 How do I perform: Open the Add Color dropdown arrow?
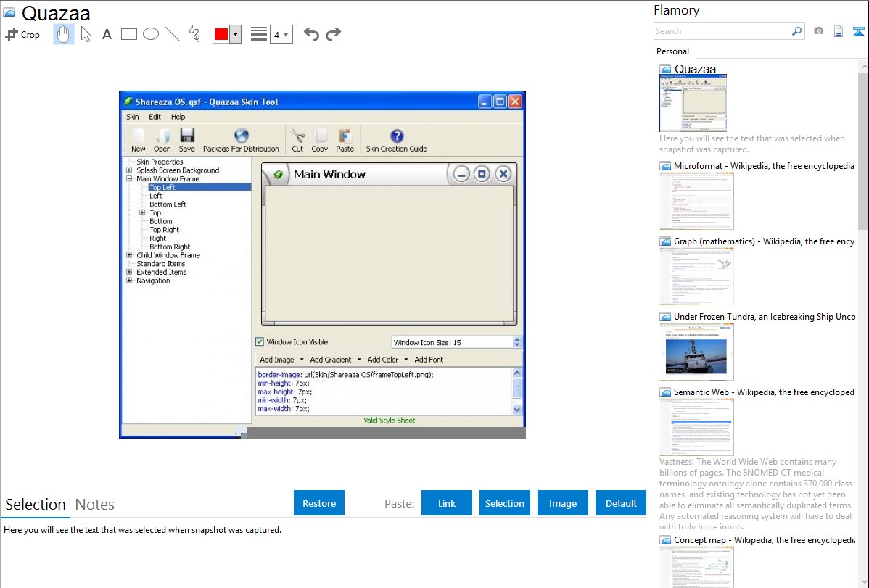[x=405, y=359]
